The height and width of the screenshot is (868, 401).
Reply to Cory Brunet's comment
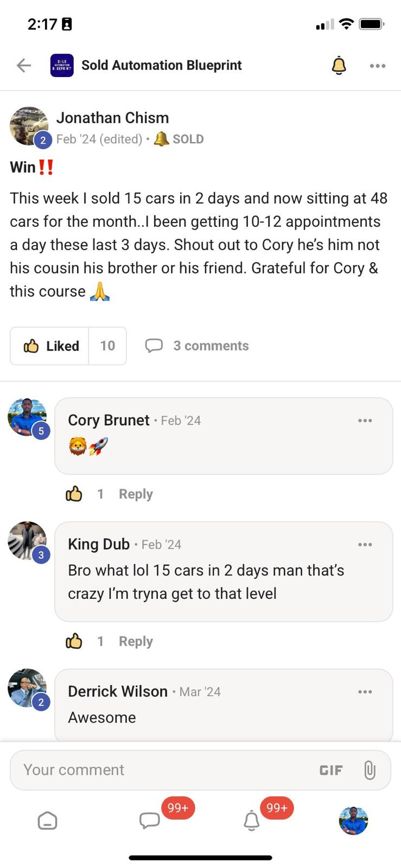(x=136, y=494)
